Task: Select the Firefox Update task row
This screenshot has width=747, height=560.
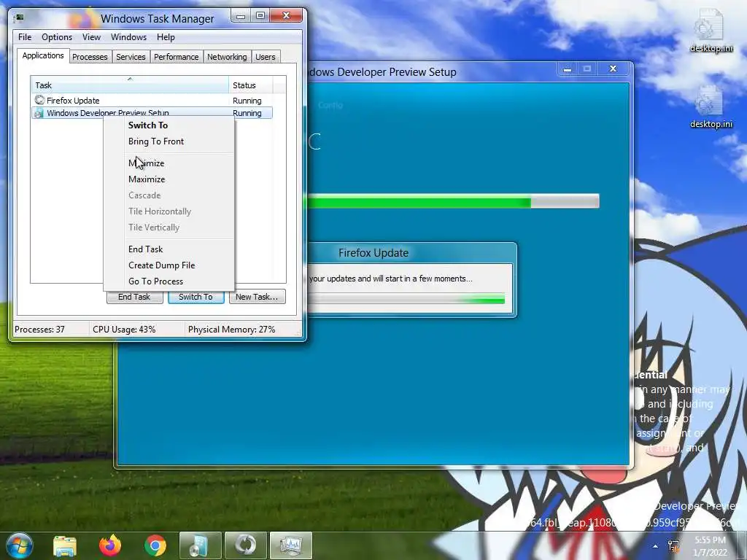Action: 152,101
